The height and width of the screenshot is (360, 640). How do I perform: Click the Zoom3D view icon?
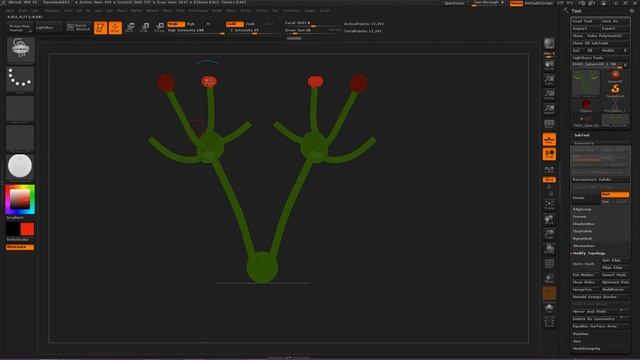pos(549,234)
